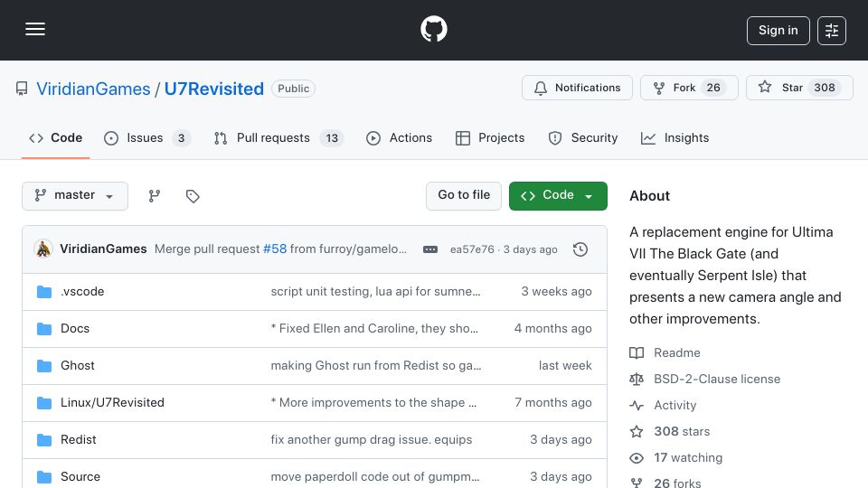Open the ViridianGames commit author name
The width and height of the screenshot is (868, 488).
(x=103, y=249)
